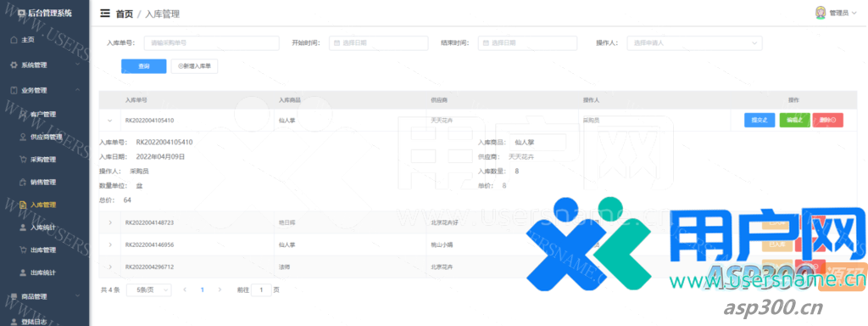Open 入库管理 document icon in sidebar
The image size is (868, 326).
coord(23,205)
